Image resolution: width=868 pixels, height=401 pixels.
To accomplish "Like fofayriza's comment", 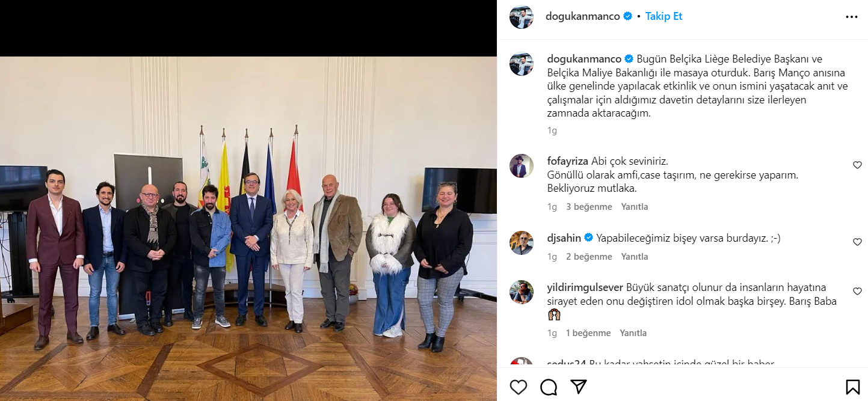I will coord(857,165).
